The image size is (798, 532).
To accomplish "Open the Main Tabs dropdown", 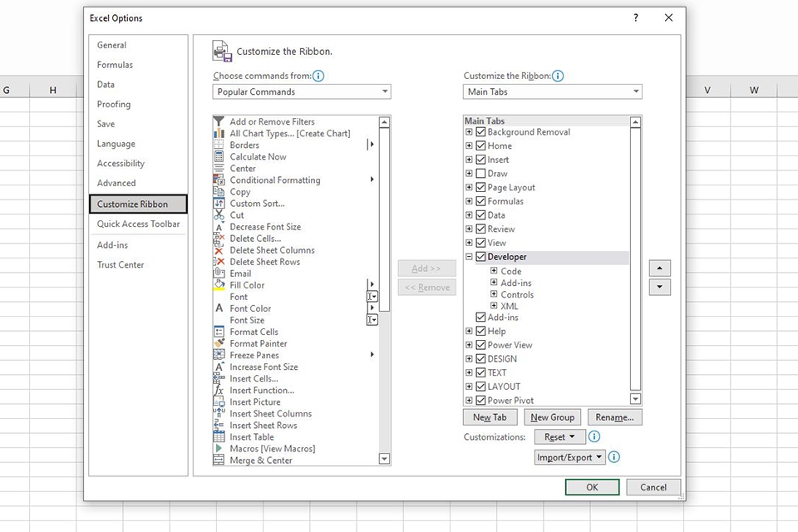I will pos(553,91).
